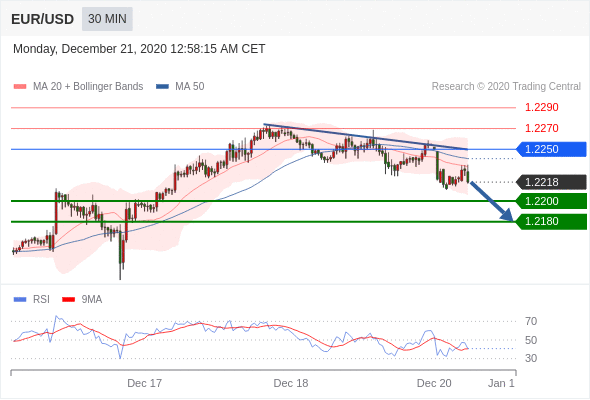Click the Research © 2020 Trading Central credit
The height and width of the screenshot is (400, 590).
click(x=506, y=87)
